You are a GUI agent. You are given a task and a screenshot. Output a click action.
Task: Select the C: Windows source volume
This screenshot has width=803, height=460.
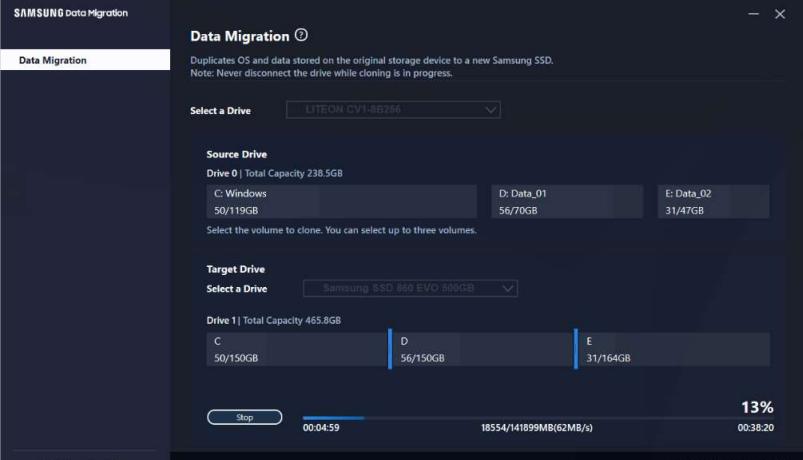click(342, 201)
